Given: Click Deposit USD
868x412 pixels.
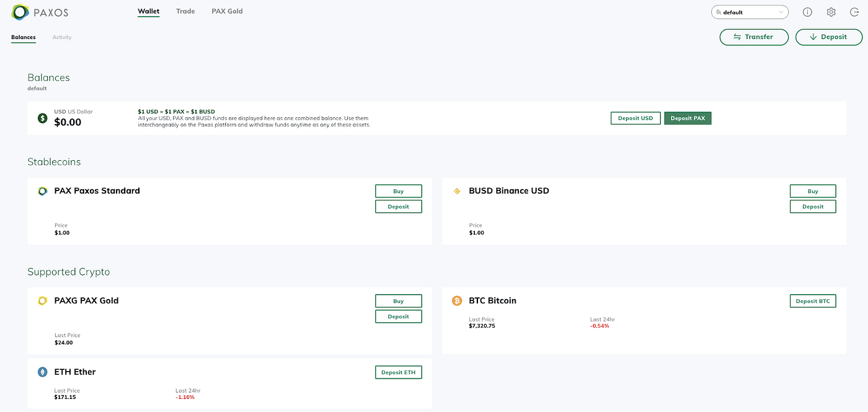Looking at the screenshot, I should point(635,117).
